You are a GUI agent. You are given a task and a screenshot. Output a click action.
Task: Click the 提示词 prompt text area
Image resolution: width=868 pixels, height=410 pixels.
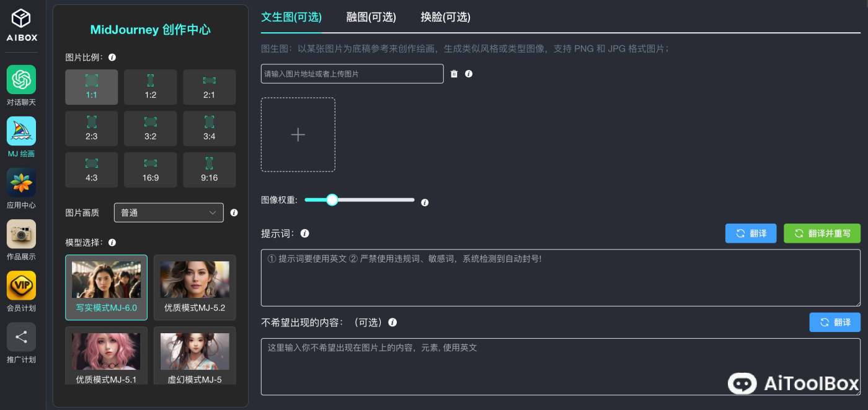[x=560, y=277]
